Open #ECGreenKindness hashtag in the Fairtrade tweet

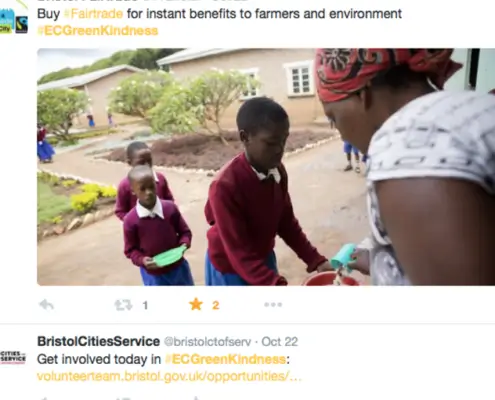tap(97, 31)
